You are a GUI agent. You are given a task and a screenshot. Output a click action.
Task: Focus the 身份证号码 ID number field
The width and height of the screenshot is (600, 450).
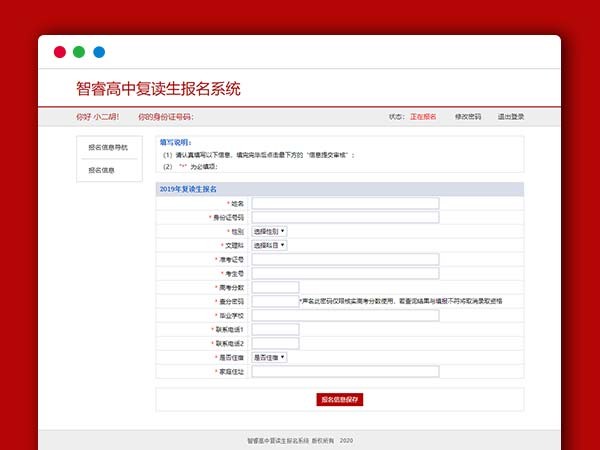(345, 217)
